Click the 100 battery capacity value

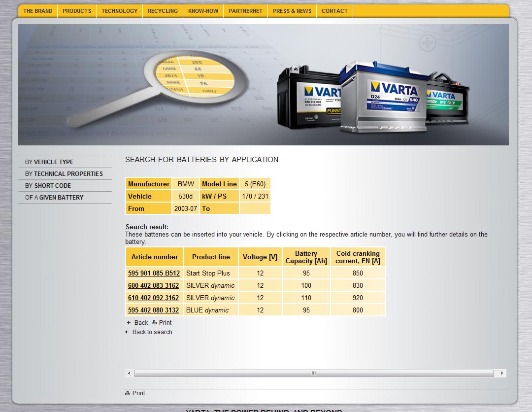(x=306, y=285)
